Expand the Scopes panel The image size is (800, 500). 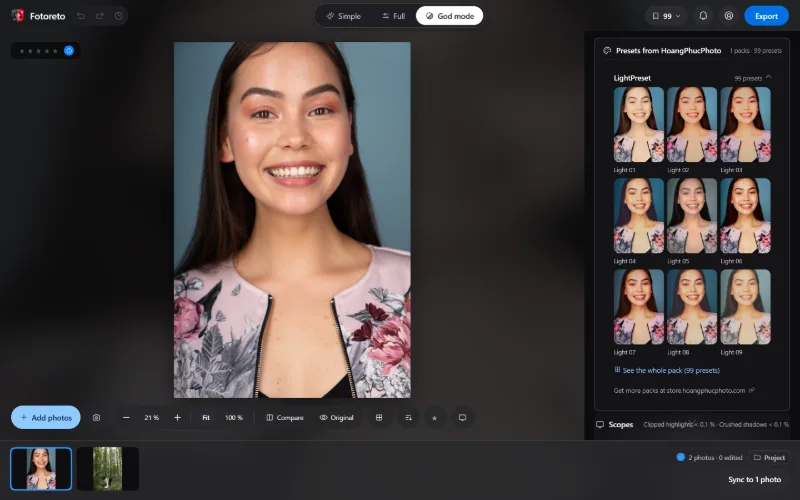pyautogui.click(x=692, y=424)
